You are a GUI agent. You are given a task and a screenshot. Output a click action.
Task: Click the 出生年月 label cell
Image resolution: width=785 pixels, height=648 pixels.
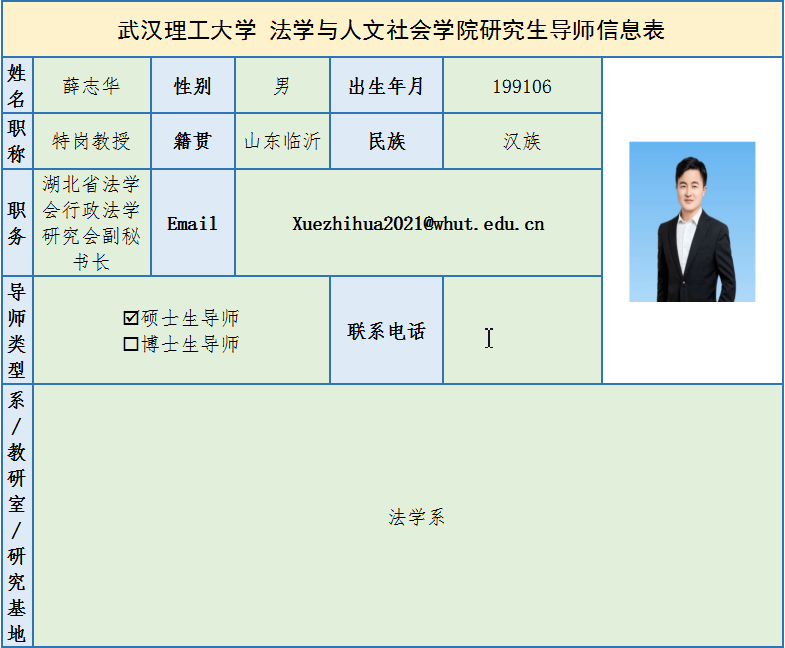[386, 86]
